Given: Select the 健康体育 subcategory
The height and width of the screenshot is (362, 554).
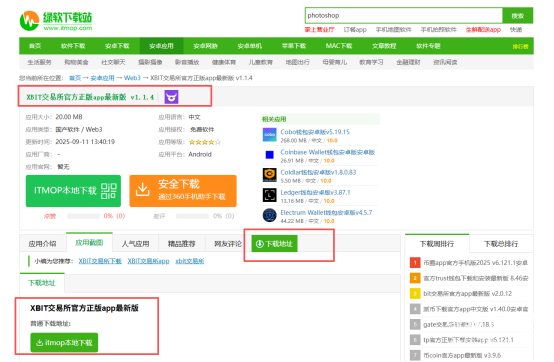Looking at the screenshot, I should (224, 62).
